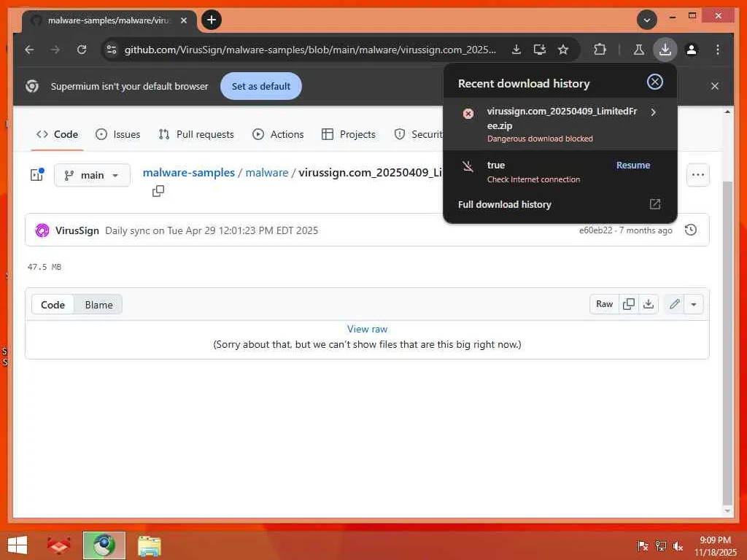Screen dimensions: 747x560
Task: Open the Daily sync commit message
Action: [211, 230]
